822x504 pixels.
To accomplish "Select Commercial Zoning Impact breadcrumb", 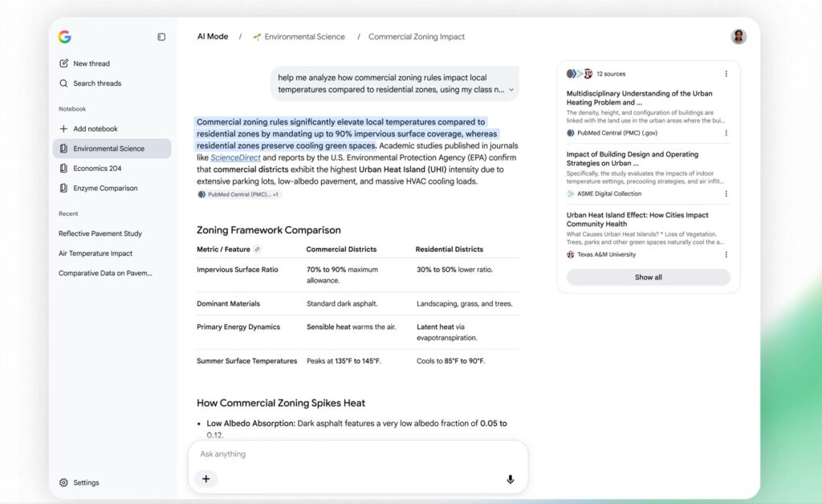I will click(x=417, y=37).
